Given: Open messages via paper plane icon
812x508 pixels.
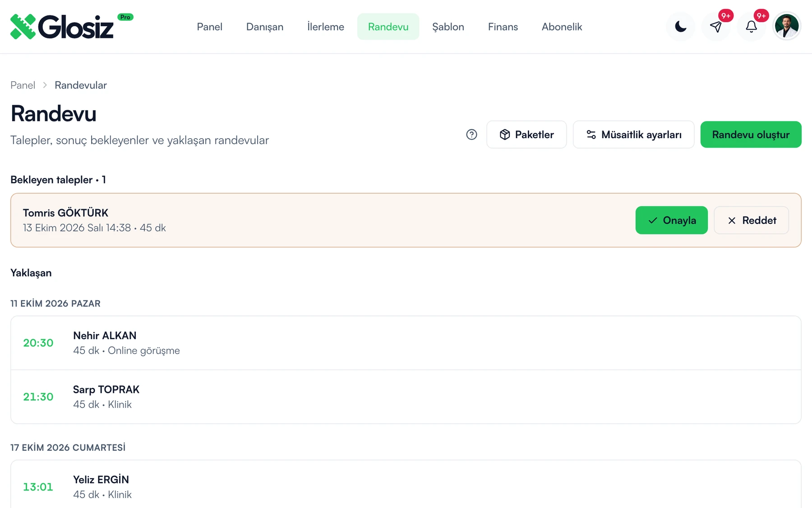Looking at the screenshot, I should coord(715,27).
